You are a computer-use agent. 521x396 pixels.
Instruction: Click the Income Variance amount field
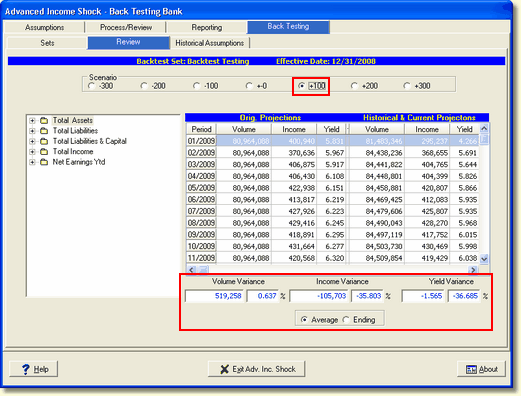click(x=319, y=296)
